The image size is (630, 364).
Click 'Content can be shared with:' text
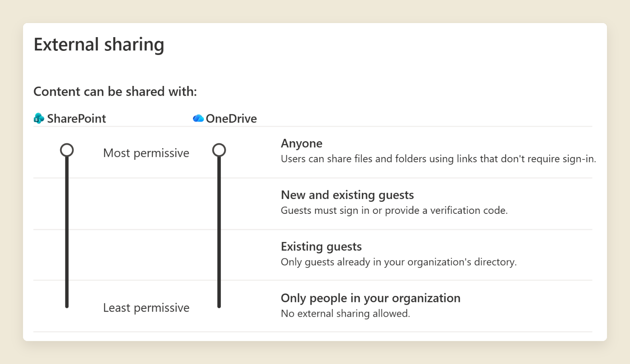click(115, 92)
